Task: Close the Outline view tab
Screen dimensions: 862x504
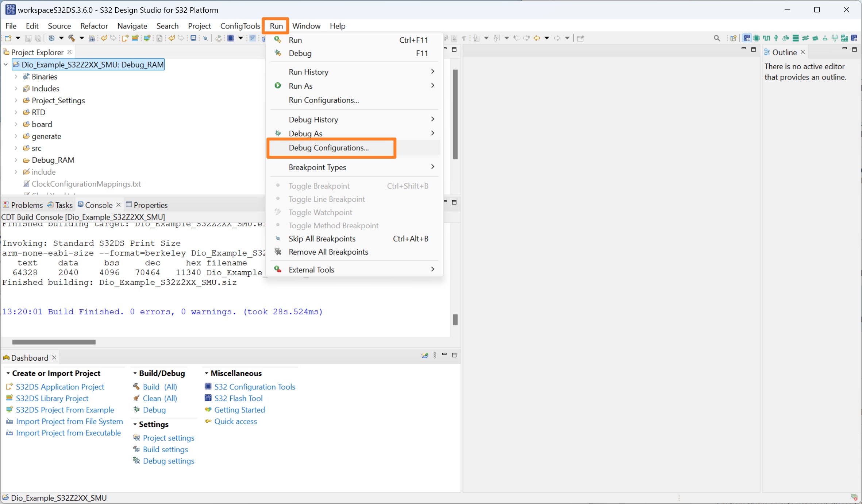Action: 803,52
